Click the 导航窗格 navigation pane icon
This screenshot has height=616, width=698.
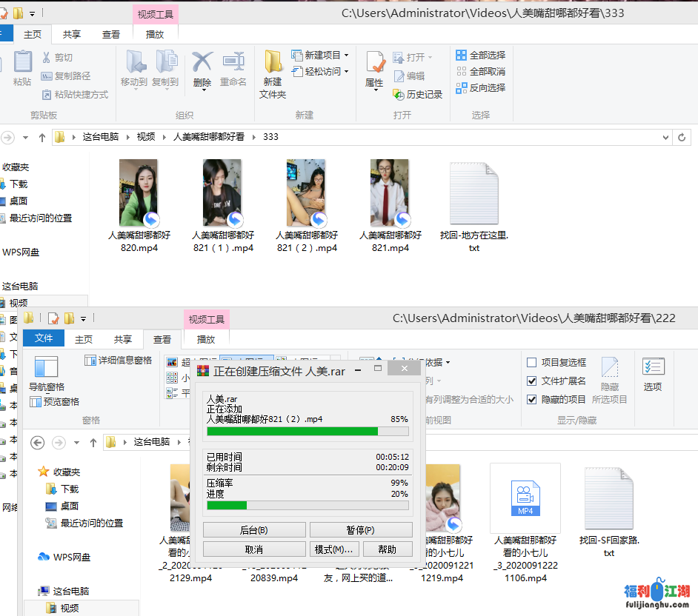tap(46, 369)
